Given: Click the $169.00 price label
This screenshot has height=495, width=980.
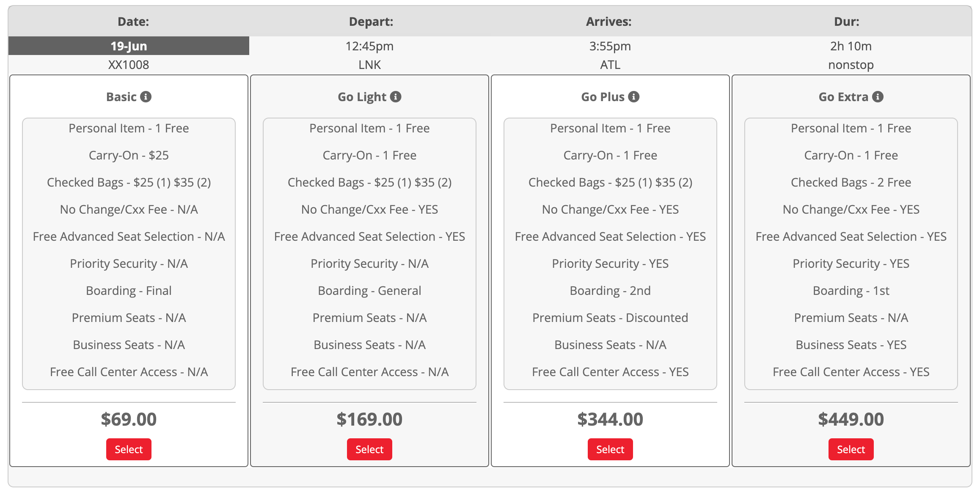Looking at the screenshot, I should click(369, 419).
